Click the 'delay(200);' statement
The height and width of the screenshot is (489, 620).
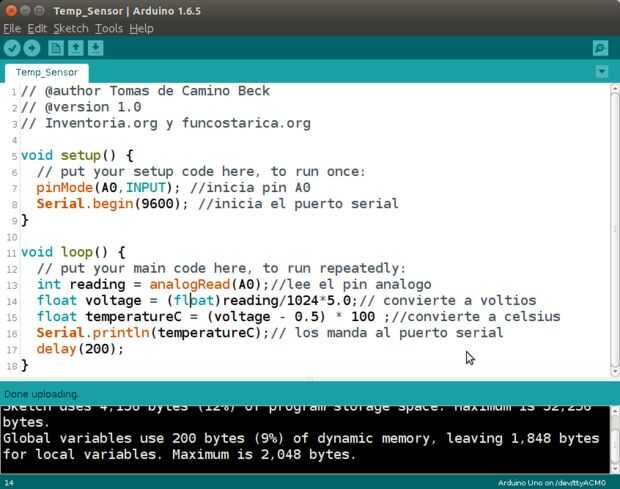[80, 349]
